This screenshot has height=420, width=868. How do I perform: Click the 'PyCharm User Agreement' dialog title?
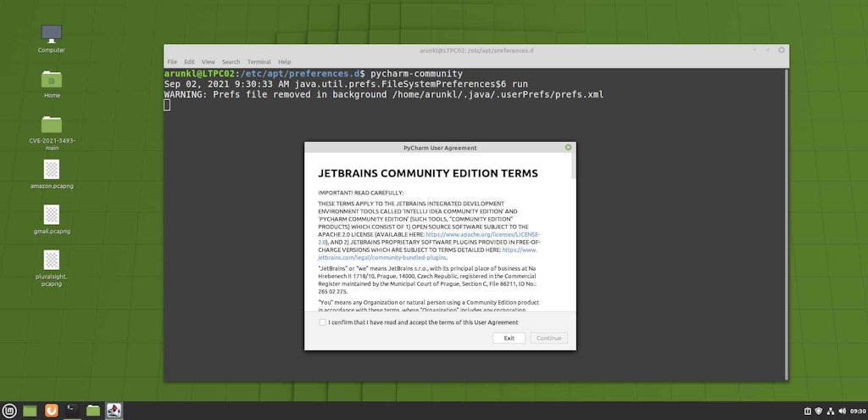(x=440, y=148)
